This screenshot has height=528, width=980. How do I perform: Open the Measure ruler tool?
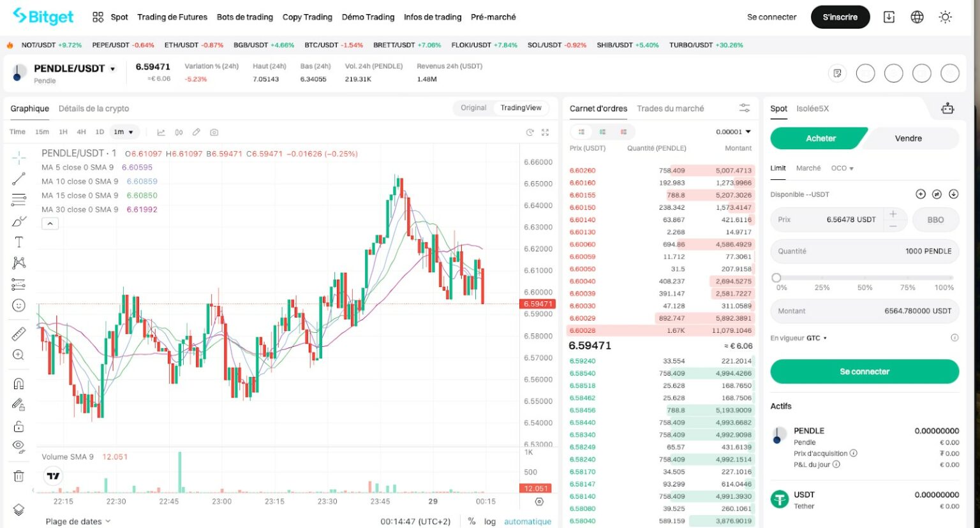click(18, 334)
